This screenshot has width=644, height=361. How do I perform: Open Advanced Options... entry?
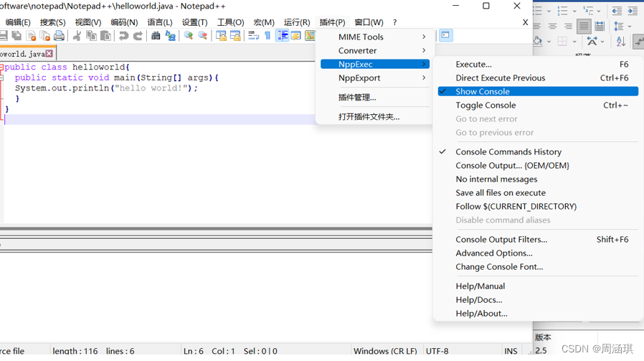click(x=538, y=253)
